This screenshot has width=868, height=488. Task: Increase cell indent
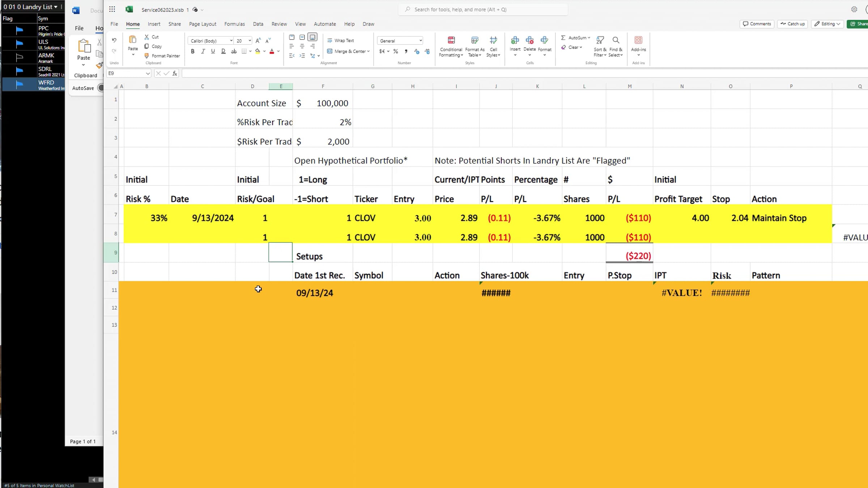pos(302,56)
